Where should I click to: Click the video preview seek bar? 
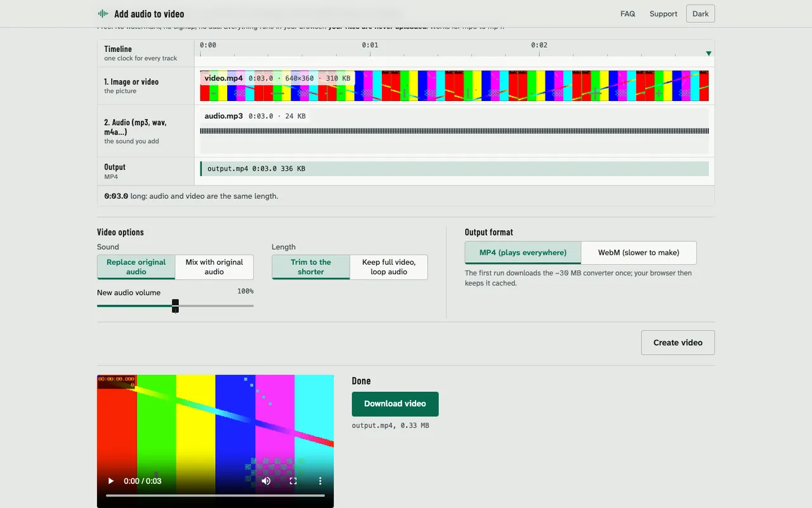coord(215,495)
